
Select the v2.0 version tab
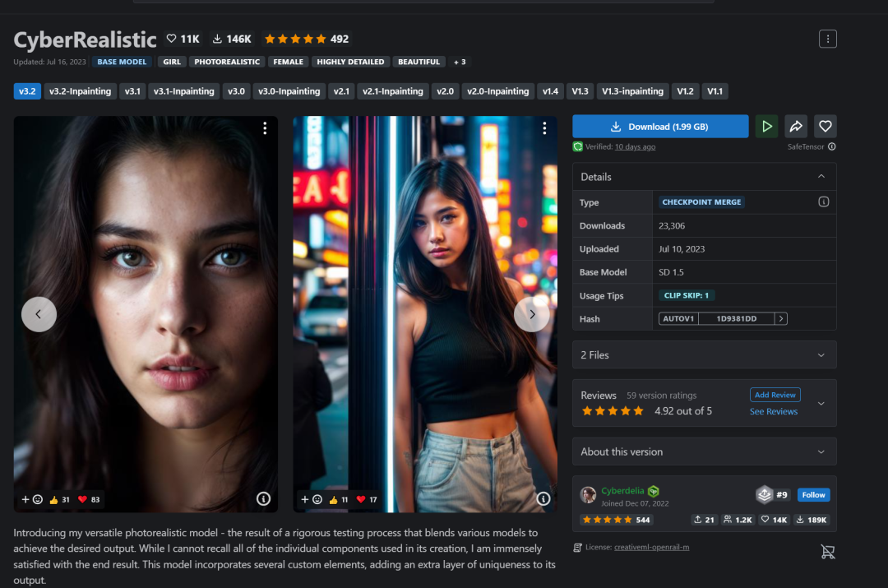445,91
